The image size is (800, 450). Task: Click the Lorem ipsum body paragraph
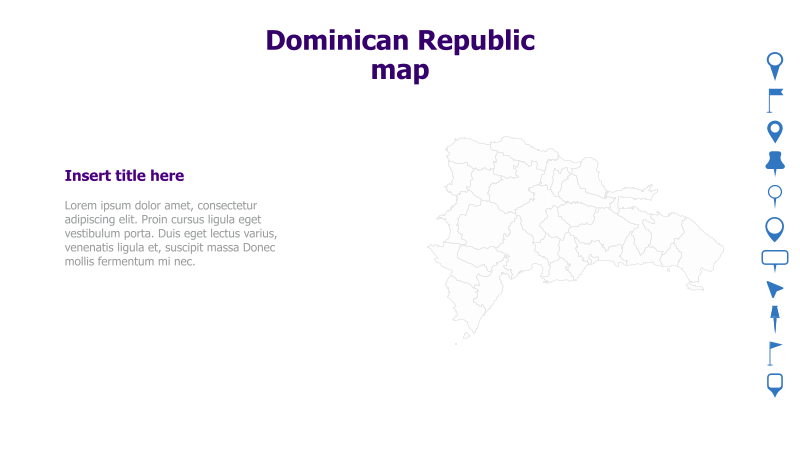click(x=171, y=233)
